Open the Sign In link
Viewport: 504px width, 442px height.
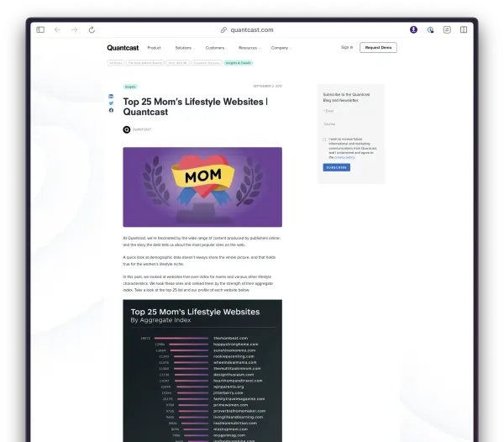(347, 47)
